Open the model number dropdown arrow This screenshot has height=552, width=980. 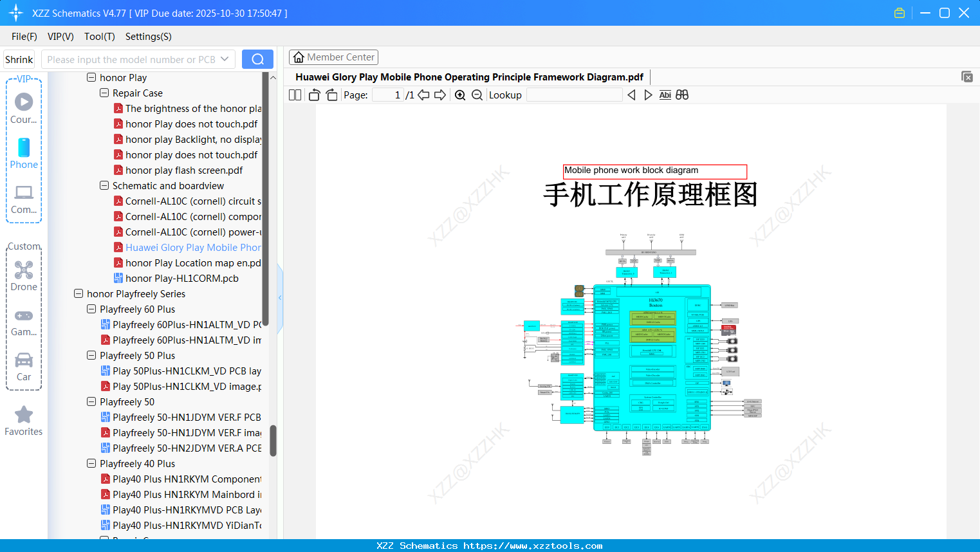[x=225, y=59]
